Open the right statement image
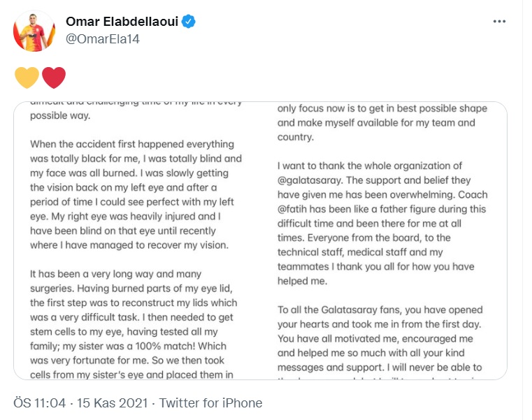The height and width of the screenshot is (420, 532). click(x=387, y=240)
